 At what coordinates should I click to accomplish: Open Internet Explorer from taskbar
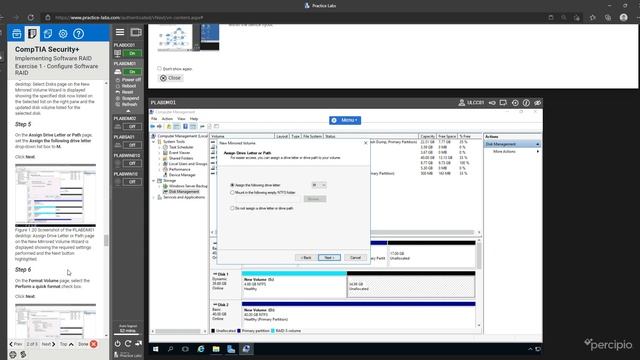(201, 349)
